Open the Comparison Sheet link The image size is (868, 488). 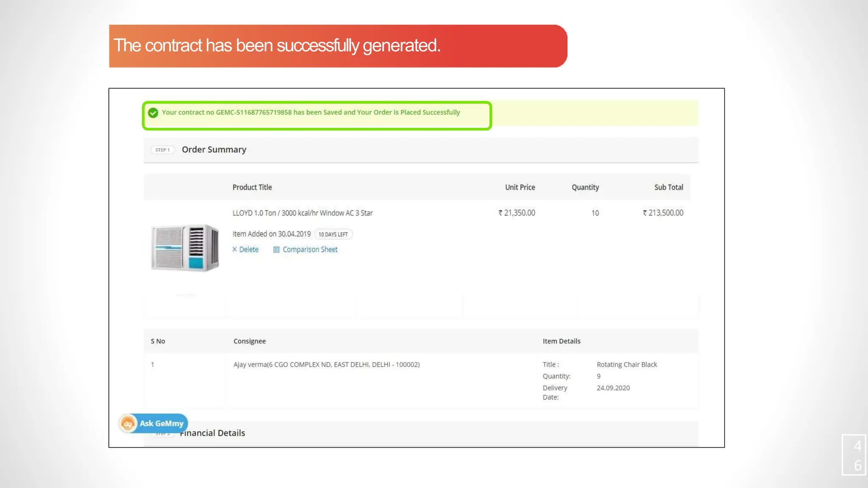click(x=310, y=250)
